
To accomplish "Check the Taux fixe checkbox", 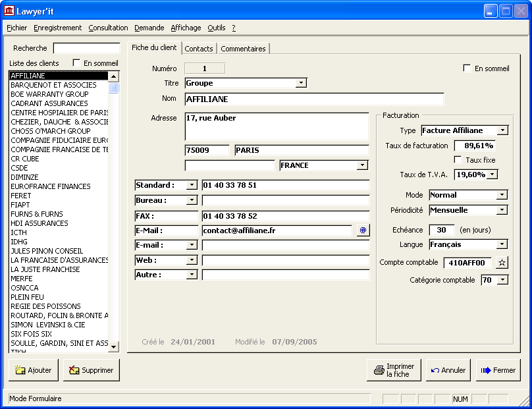I will click(x=458, y=160).
